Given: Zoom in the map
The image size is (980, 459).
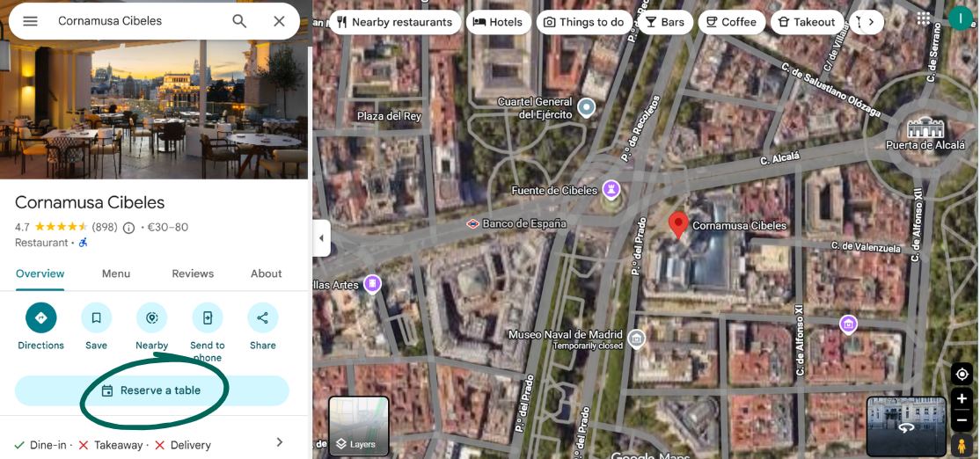Looking at the screenshot, I should 962,399.
